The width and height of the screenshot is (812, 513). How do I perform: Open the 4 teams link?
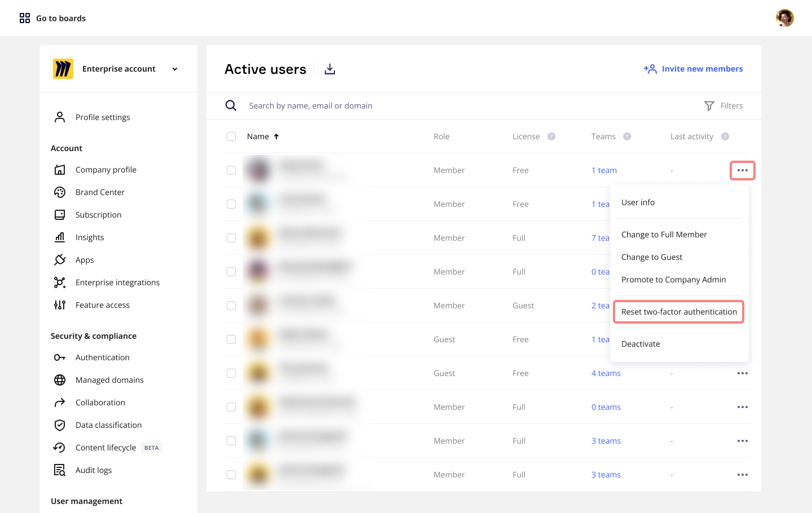pos(606,373)
